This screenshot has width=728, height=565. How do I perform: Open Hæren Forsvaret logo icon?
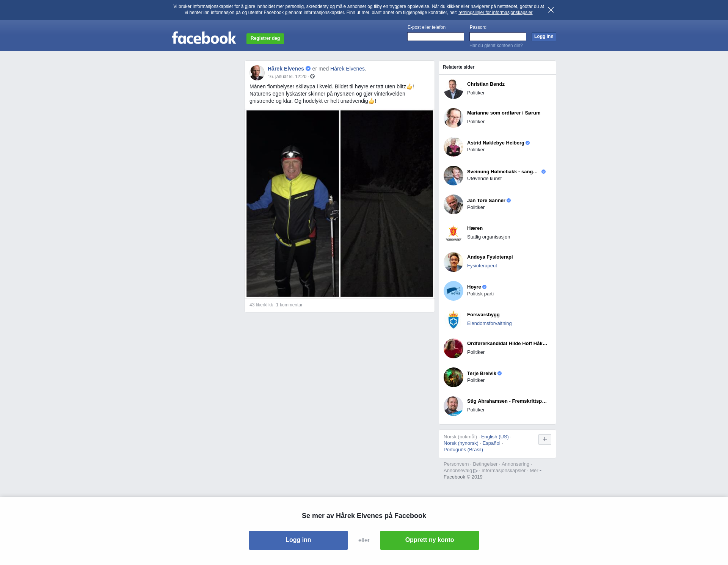[x=453, y=233]
